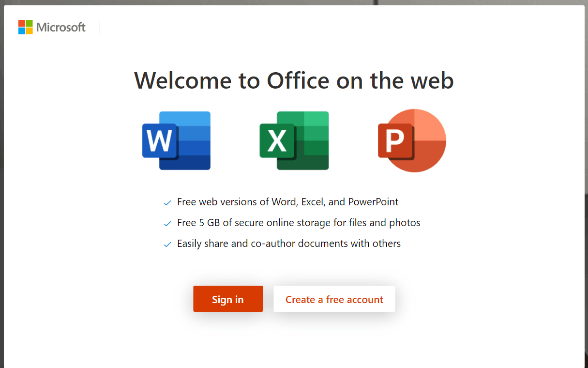Click the green square in Microsoft logo
This screenshot has height=368, width=588.
(30, 23)
